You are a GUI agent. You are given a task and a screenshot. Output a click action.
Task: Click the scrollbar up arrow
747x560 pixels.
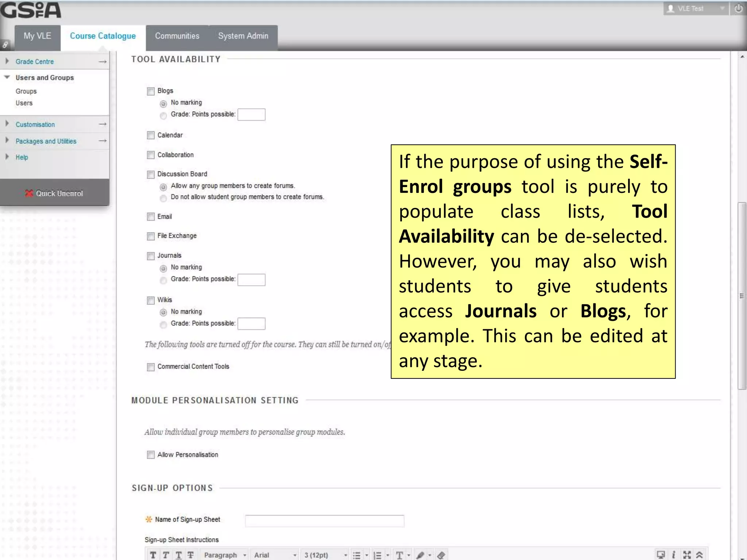point(742,57)
